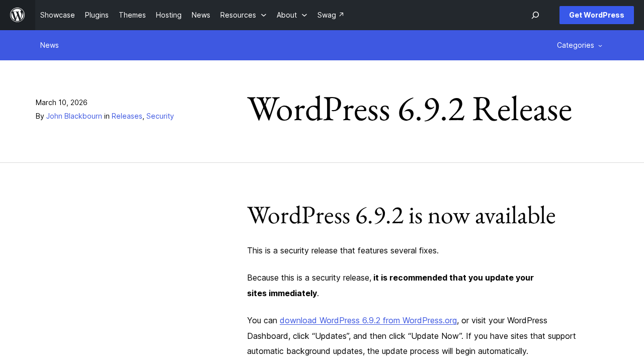The width and height of the screenshot is (644, 362).
Task: Click the March 10, 2026 date text
Action: (61, 103)
